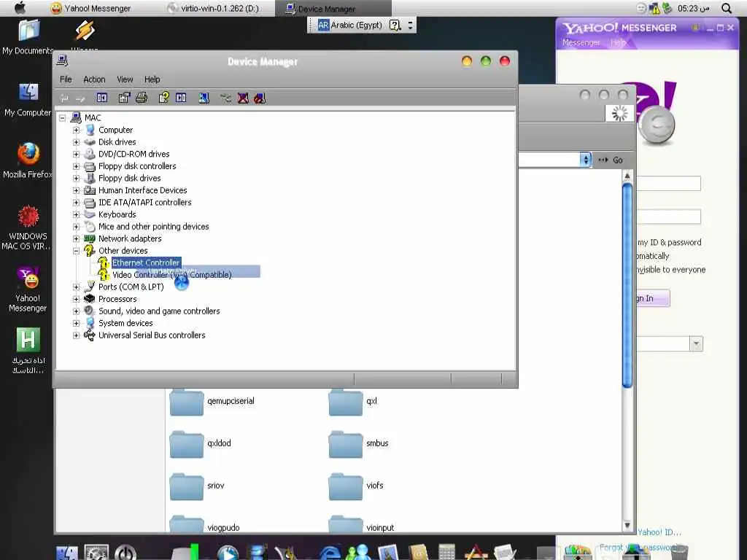The image size is (747, 560).
Task: Collapse the MAC root tree node
Action: [63, 117]
